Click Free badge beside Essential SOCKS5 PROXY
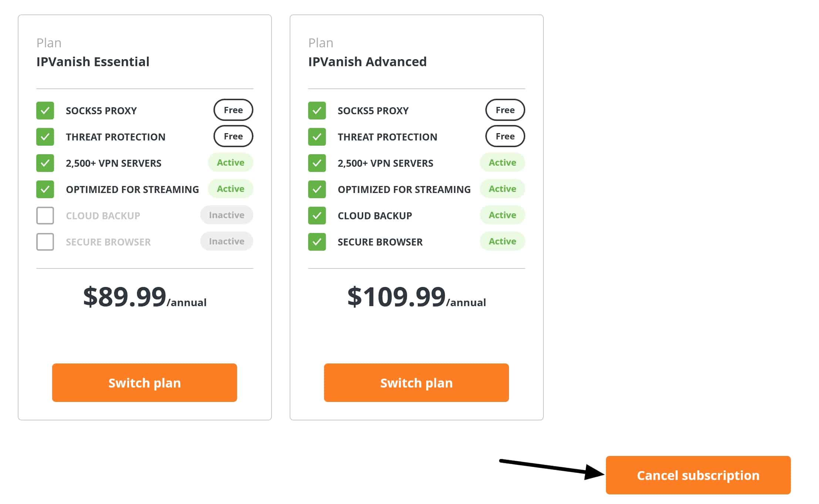 [233, 110]
